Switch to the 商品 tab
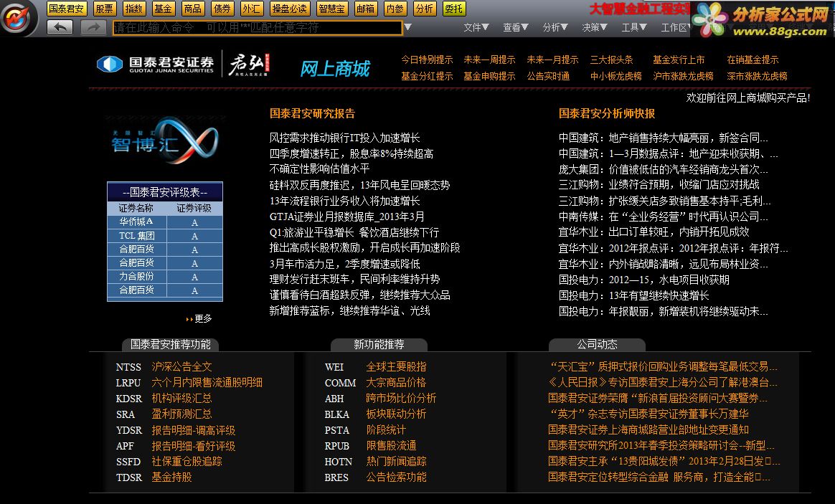Viewport: 835px width, 504px height. pos(192,9)
